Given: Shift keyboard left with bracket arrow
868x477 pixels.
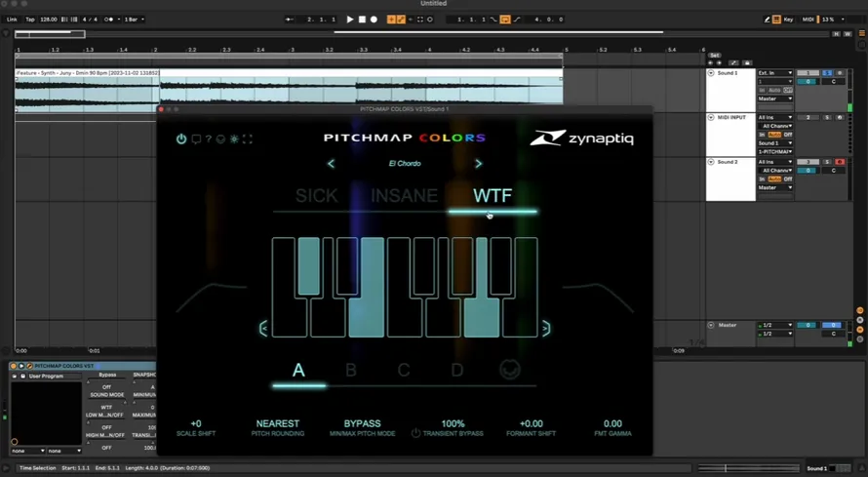Looking at the screenshot, I should (263, 329).
